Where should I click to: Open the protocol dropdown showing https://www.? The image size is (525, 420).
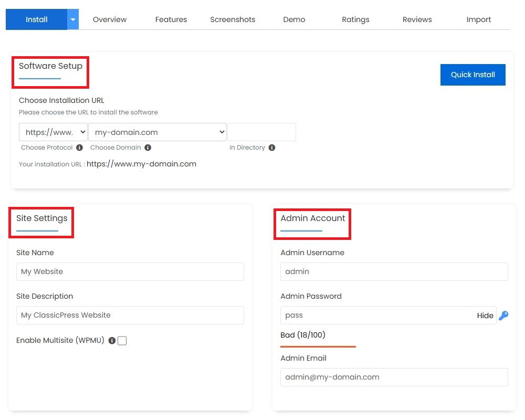[x=53, y=132]
